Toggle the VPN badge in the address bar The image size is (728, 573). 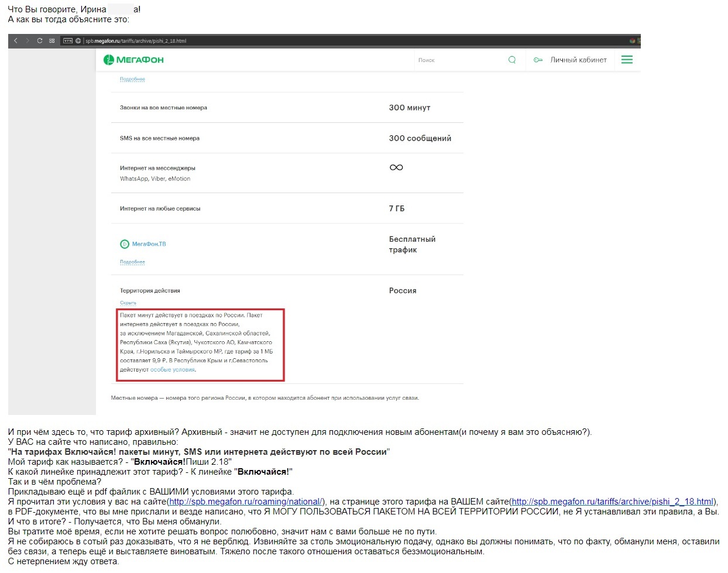(x=68, y=41)
